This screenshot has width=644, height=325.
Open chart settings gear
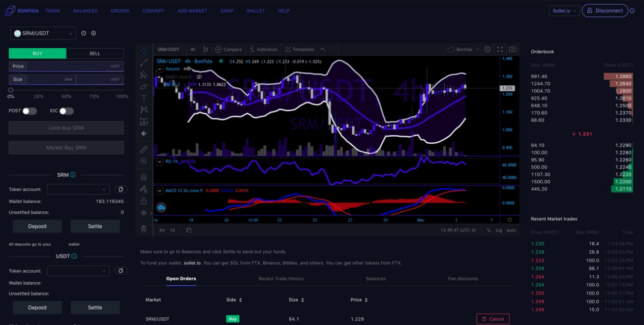click(487, 49)
